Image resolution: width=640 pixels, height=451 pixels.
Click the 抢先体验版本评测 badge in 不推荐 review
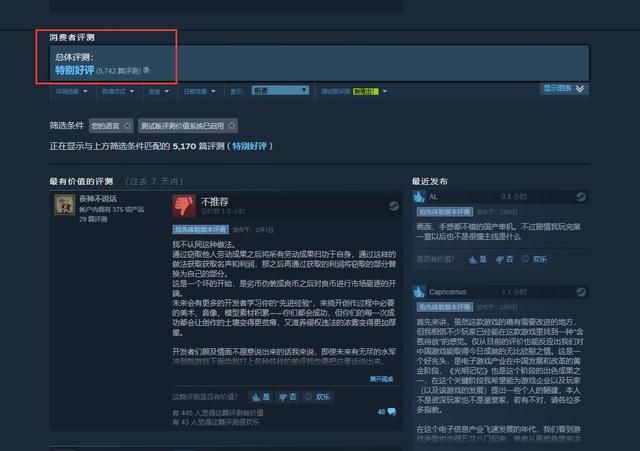tap(200, 229)
